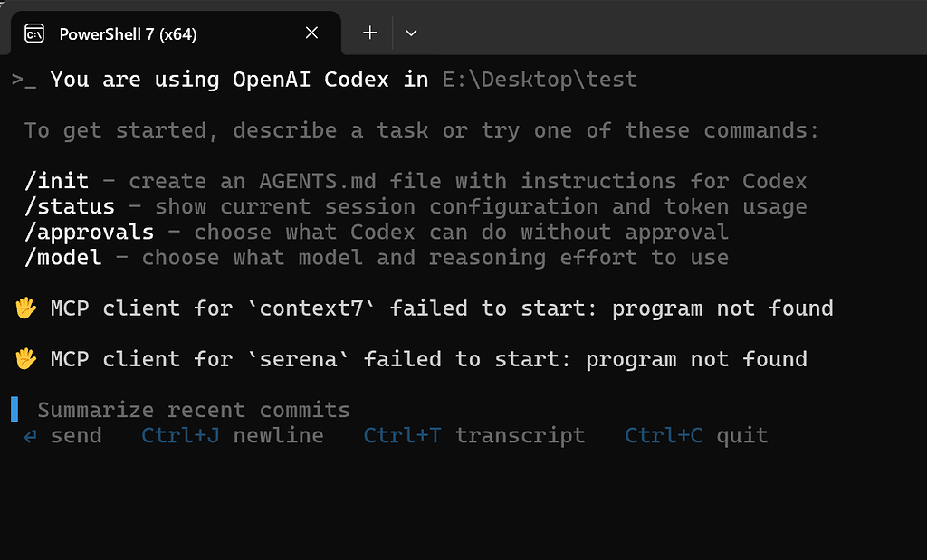Click the /model command text

click(63, 258)
